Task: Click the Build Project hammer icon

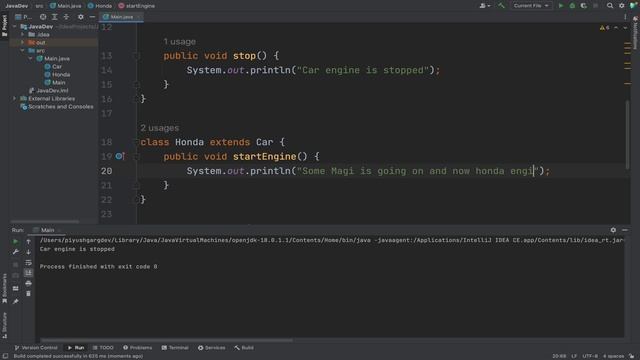Action: 501,6
